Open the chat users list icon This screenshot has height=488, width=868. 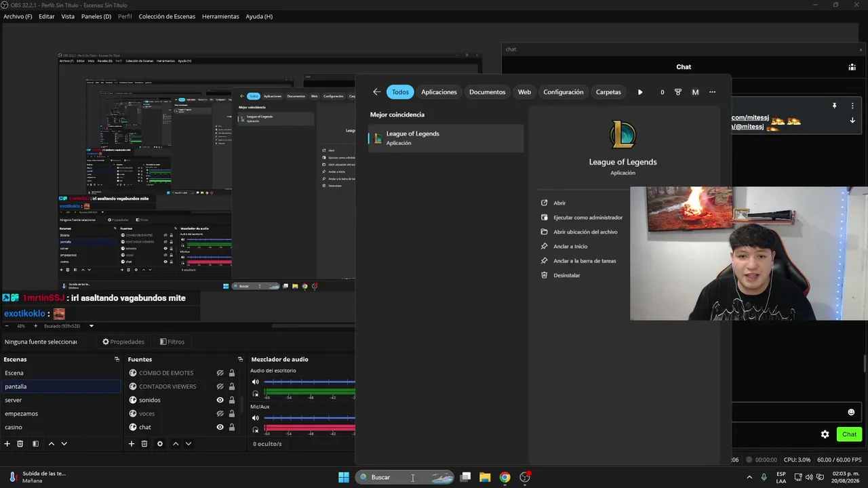[x=852, y=67]
